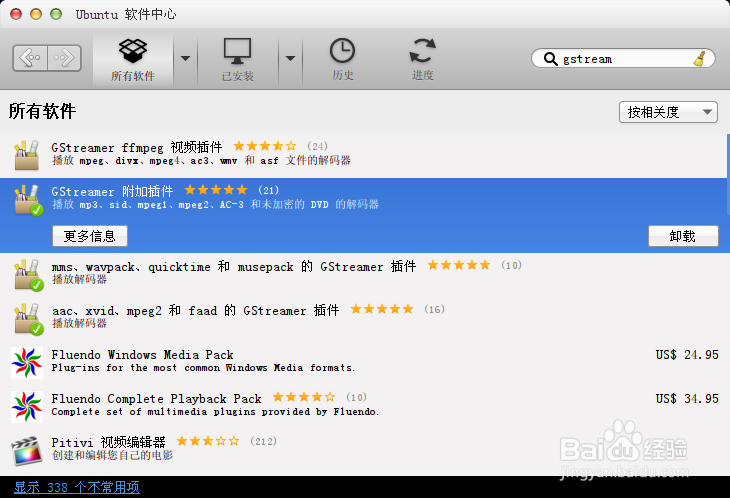This screenshot has height=498, width=730.
Task: Expand the dropdown arrow beside 已安装
Action: click(290, 58)
